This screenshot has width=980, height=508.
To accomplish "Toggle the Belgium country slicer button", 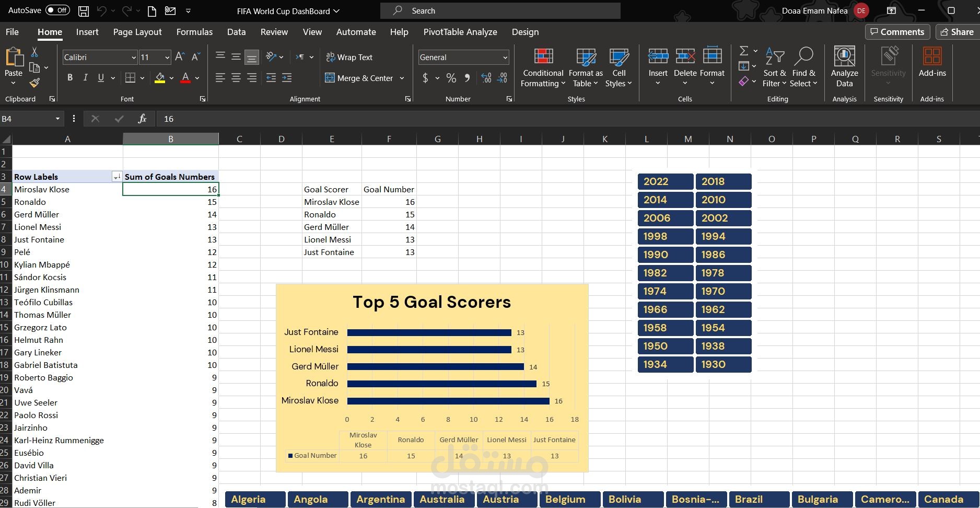I will point(570,499).
